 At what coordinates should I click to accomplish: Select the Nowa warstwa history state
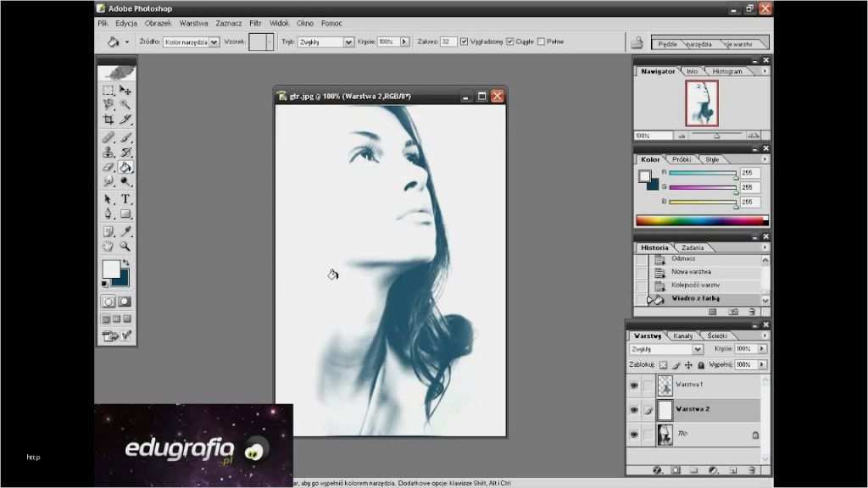[x=691, y=272]
